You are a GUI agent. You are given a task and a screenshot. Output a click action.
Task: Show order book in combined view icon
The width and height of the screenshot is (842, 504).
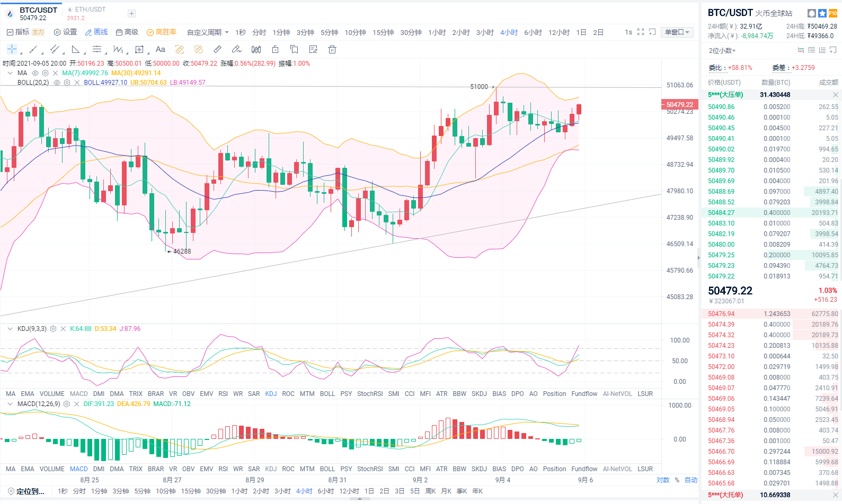pos(801,50)
